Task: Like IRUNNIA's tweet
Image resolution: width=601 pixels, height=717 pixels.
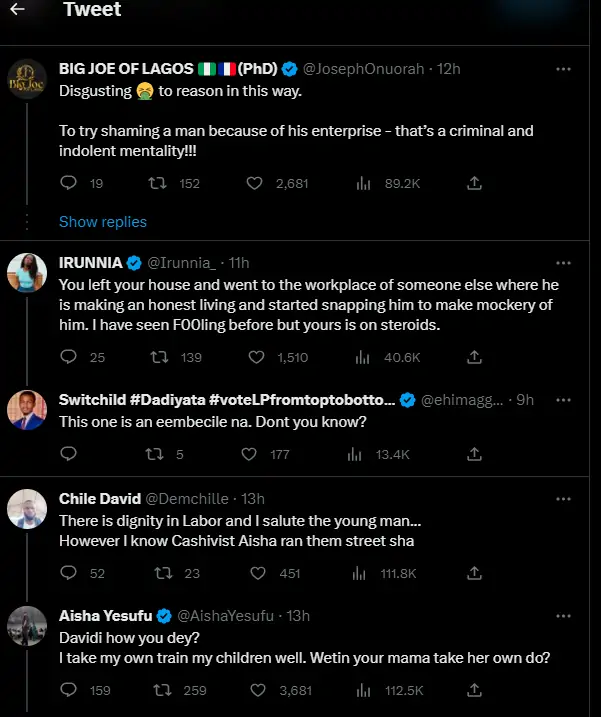Action: (255, 357)
